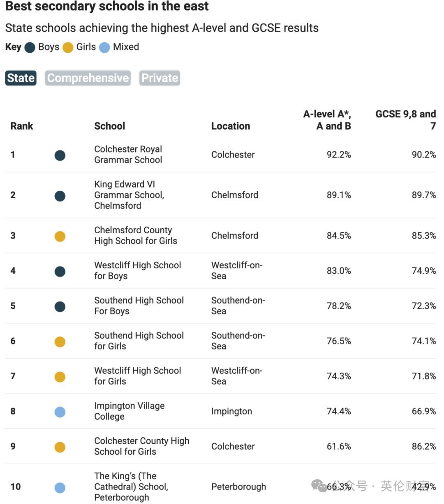
Task: Click the School column header
Action: tap(110, 126)
